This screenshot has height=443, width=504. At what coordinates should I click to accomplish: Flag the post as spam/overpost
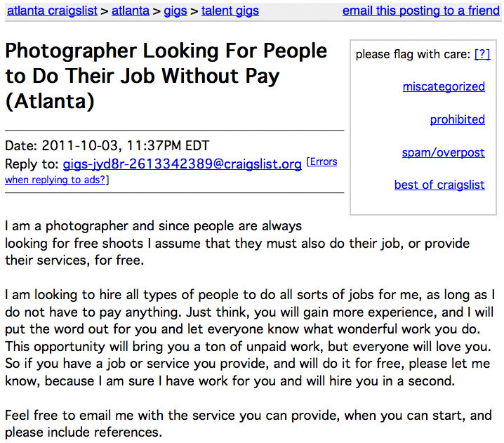[x=443, y=152]
